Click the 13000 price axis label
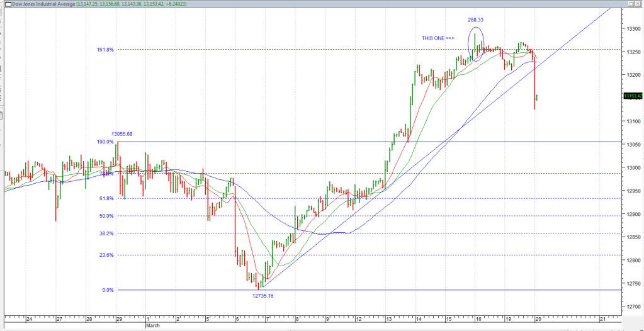The height and width of the screenshot is (331, 644). 633,167
